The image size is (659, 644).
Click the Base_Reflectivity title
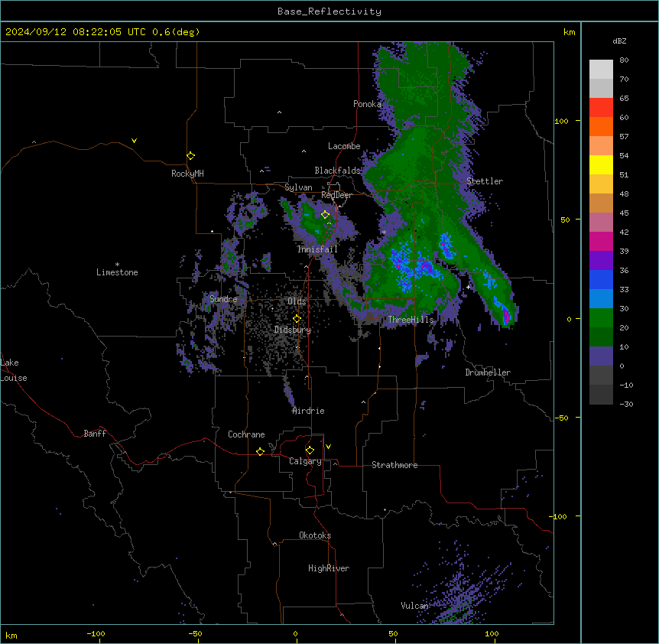[329, 11]
